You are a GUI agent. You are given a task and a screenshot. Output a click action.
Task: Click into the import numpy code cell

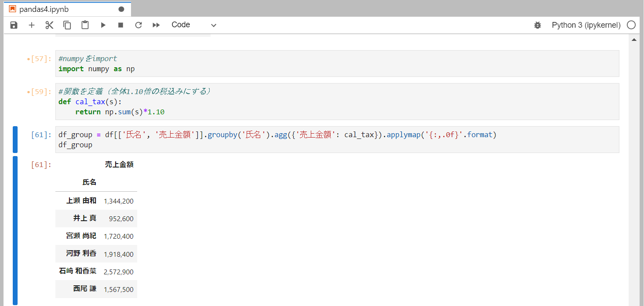tap(337, 64)
